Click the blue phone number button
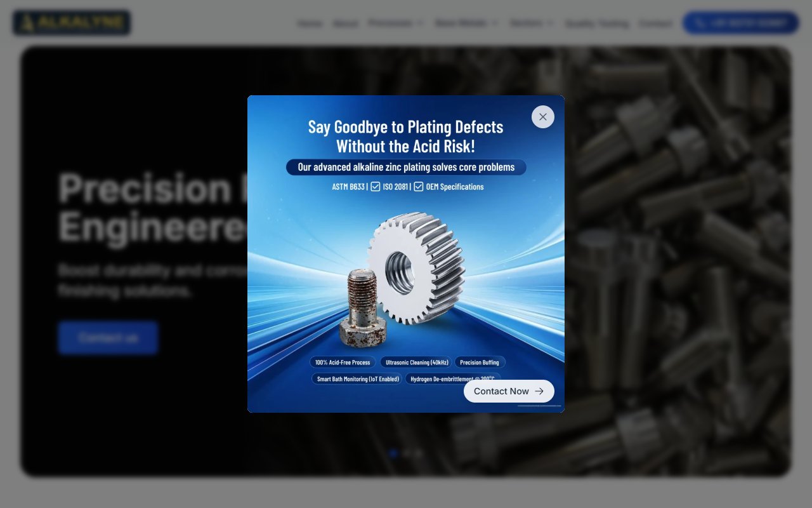The height and width of the screenshot is (508, 812). click(740, 23)
